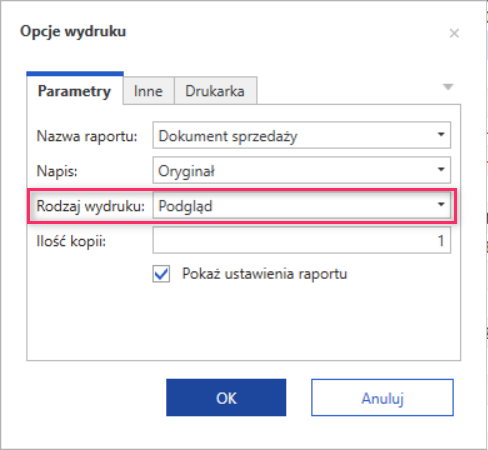Click the Rodzaj wydruku label
The height and width of the screenshot is (450, 488).
[90, 206]
